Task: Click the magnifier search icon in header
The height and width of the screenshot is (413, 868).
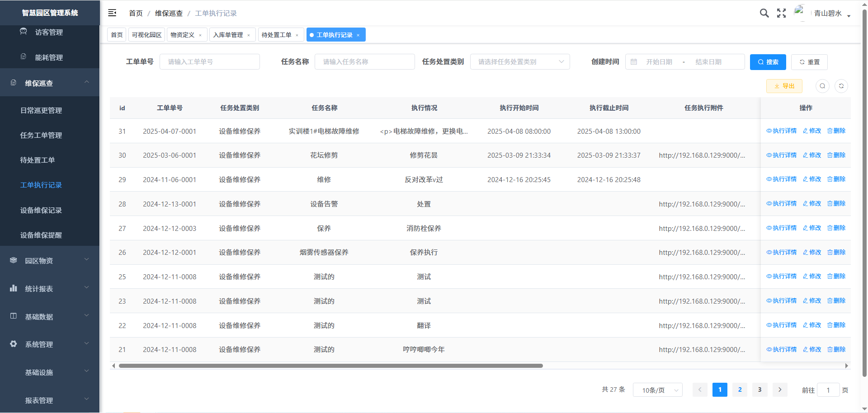Action: (764, 13)
